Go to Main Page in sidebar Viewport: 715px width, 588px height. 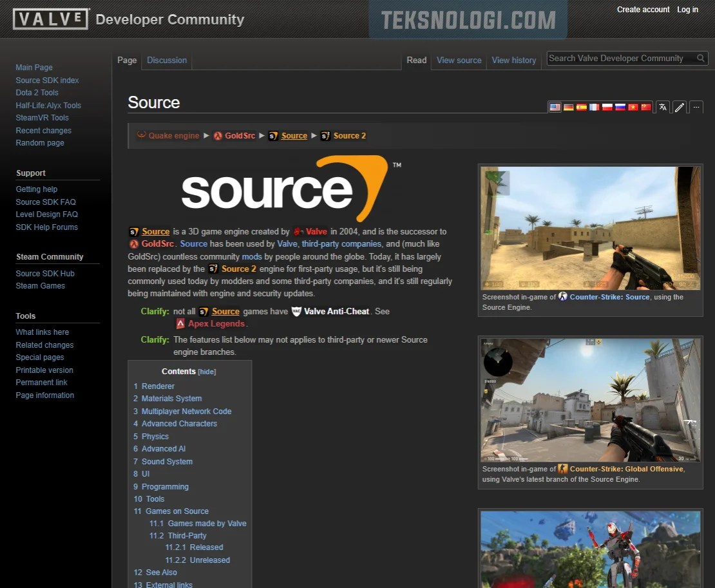click(x=34, y=68)
